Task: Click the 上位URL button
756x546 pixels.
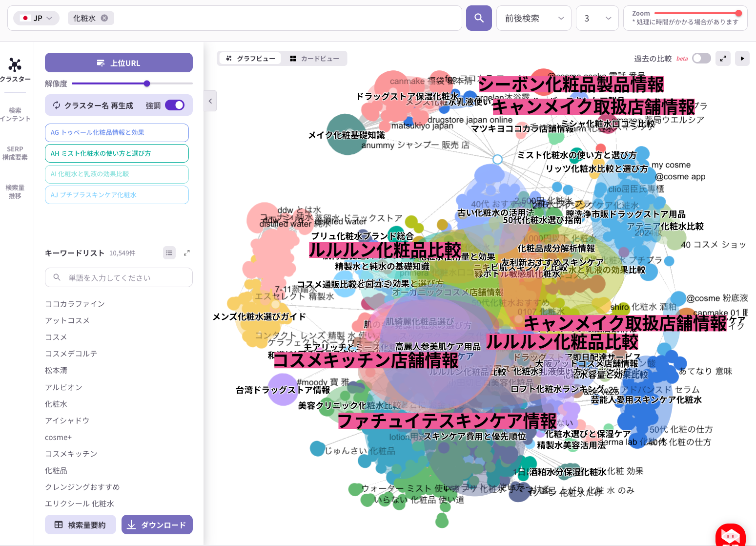Action: coord(119,63)
